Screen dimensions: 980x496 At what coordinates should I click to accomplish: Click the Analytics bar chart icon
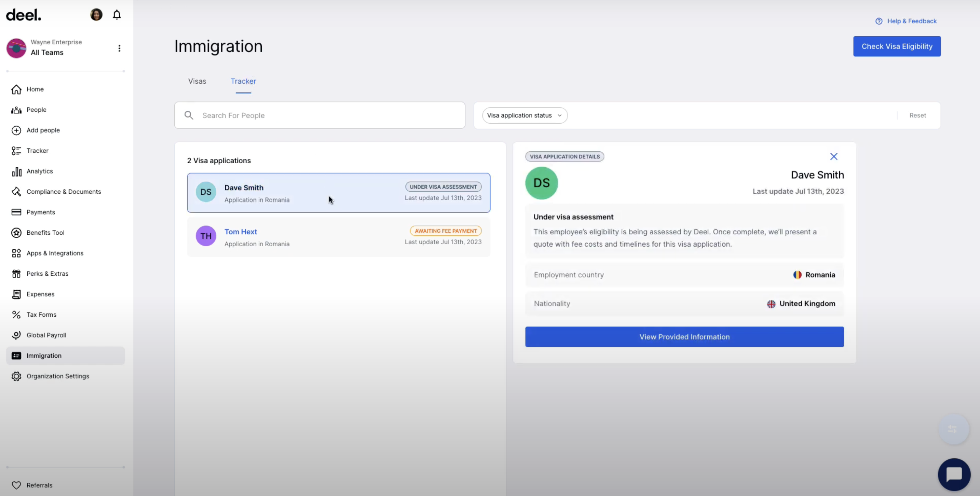pos(16,171)
